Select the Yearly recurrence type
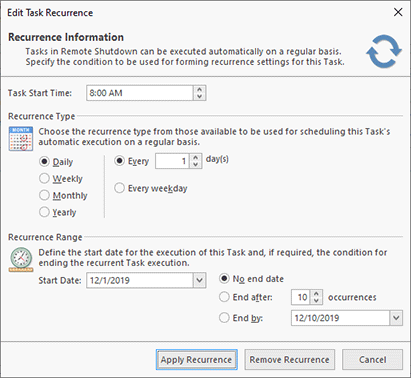 pyautogui.click(x=58, y=212)
